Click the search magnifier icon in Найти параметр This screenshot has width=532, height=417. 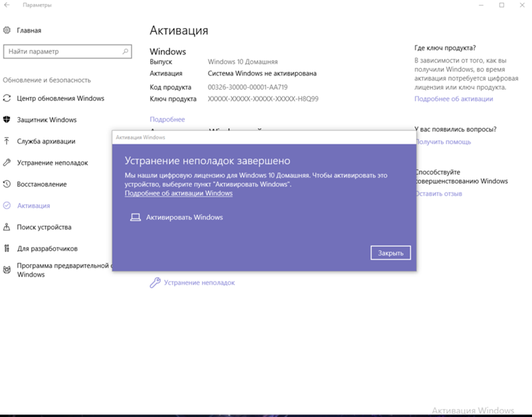coord(125,51)
